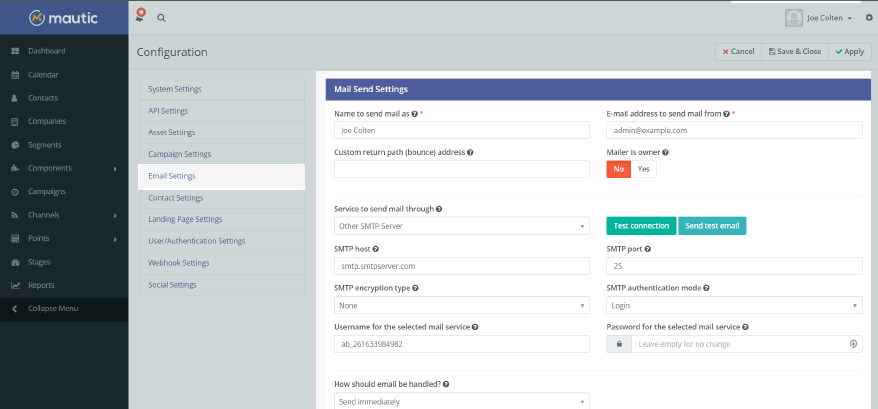The width and height of the screenshot is (878, 409).
Task: Open SMTP authentication mode dropdown
Action: pyautogui.click(x=734, y=305)
